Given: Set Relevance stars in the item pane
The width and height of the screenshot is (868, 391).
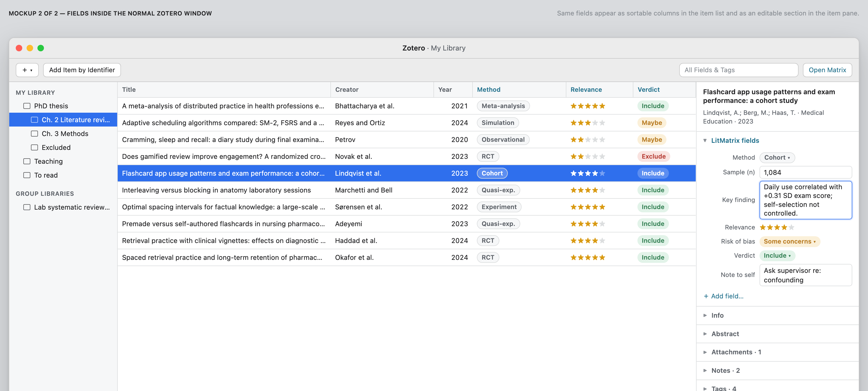Looking at the screenshot, I should 777,227.
